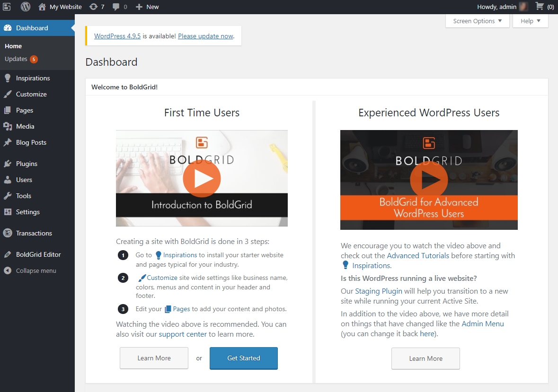Open the WordPress 4.9.5 link
The height and width of the screenshot is (392, 558).
[x=117, y=36]
